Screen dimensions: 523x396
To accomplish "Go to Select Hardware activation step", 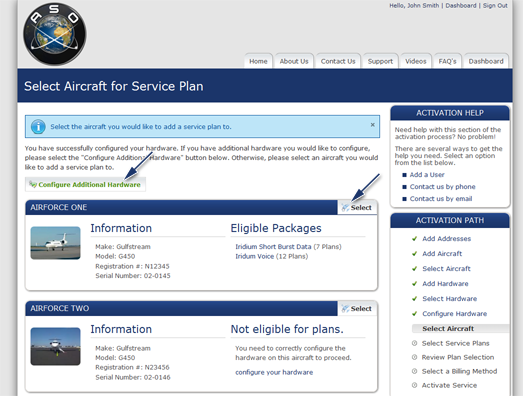I will coord(450,299).
